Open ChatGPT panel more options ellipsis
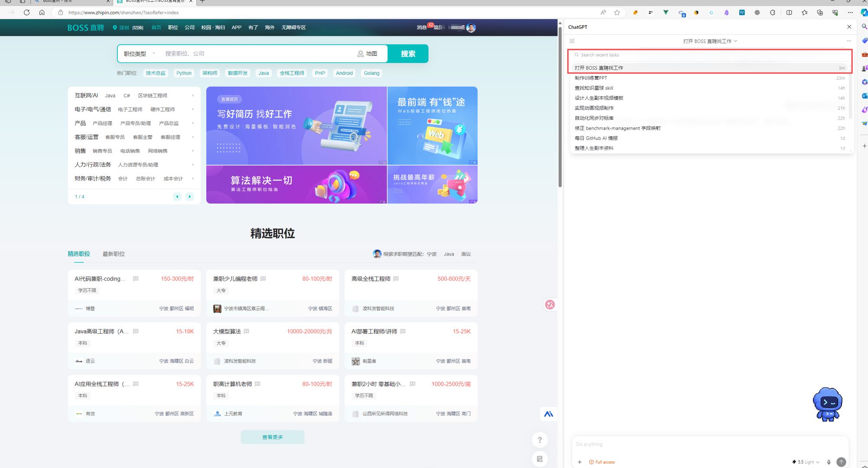 [x=848, y=41]
